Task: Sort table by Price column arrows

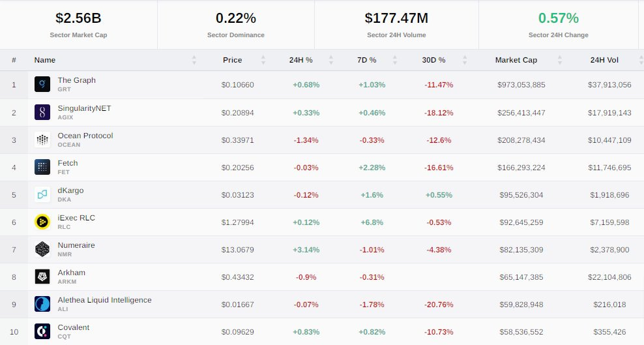Action: coord(263,60)
